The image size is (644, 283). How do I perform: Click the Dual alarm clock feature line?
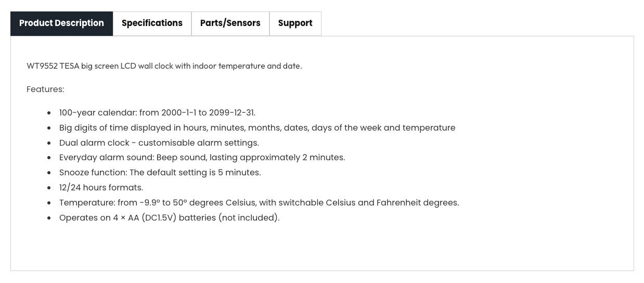tap(159, 143)
